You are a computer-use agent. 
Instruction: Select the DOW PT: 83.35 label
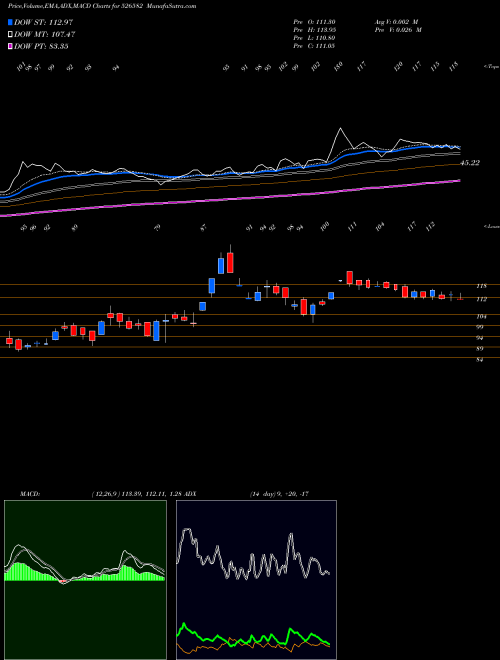(x=41, y=46)
